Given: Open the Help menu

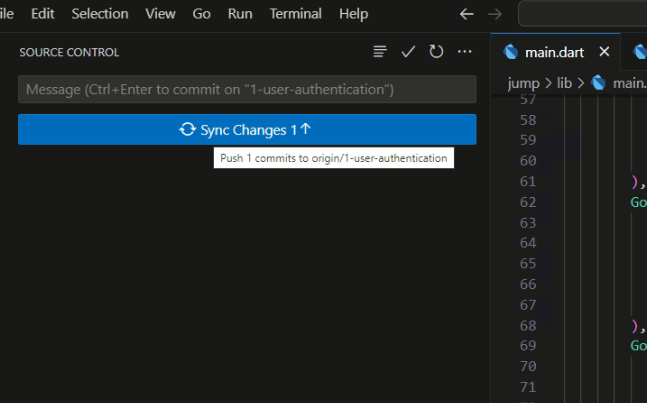Looking at the screenshot, I should (353, 14).
